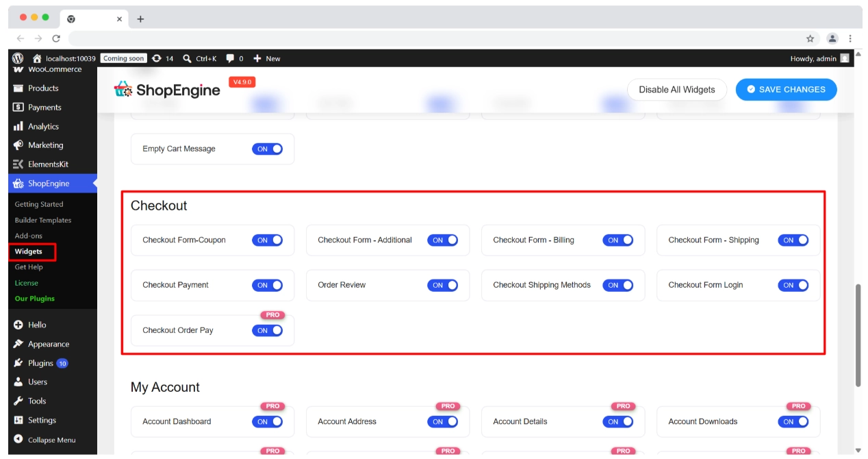Open a new browser tab
Viewport: 868px width, 459px height.
(140, 19)
